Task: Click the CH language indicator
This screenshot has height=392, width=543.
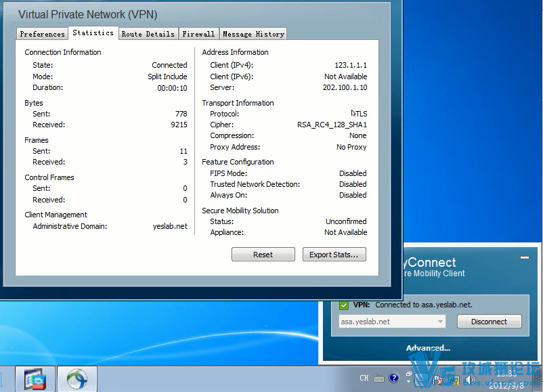Action: (x=364, y=378)
